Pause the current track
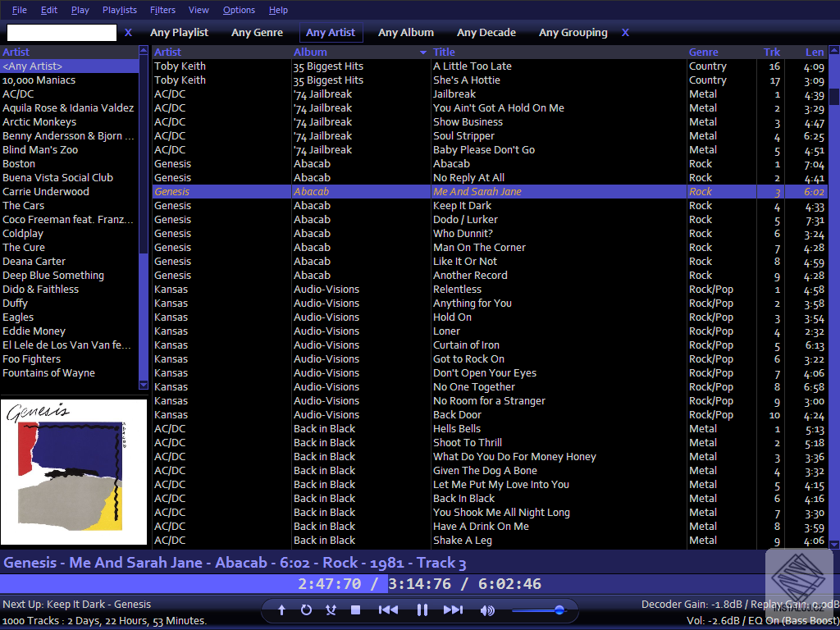 pyautogui.click(x=422, y=609)
